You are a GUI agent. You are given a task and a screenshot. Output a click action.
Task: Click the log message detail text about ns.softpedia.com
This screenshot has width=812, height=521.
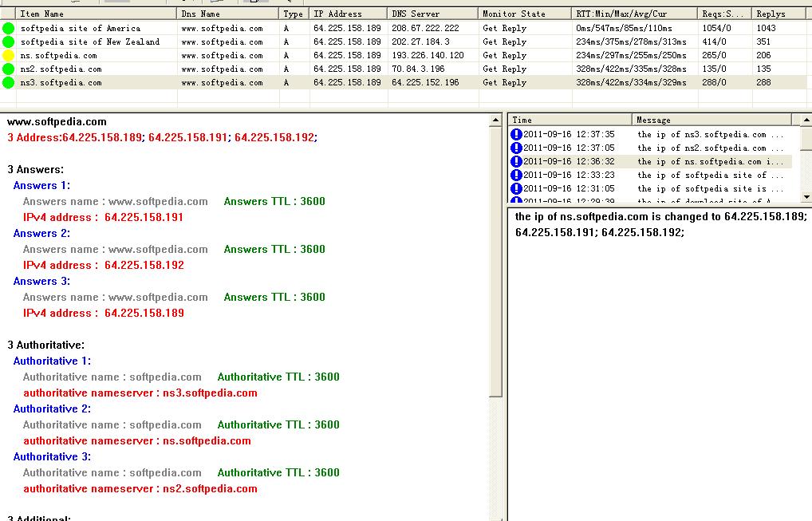(660, 225)
